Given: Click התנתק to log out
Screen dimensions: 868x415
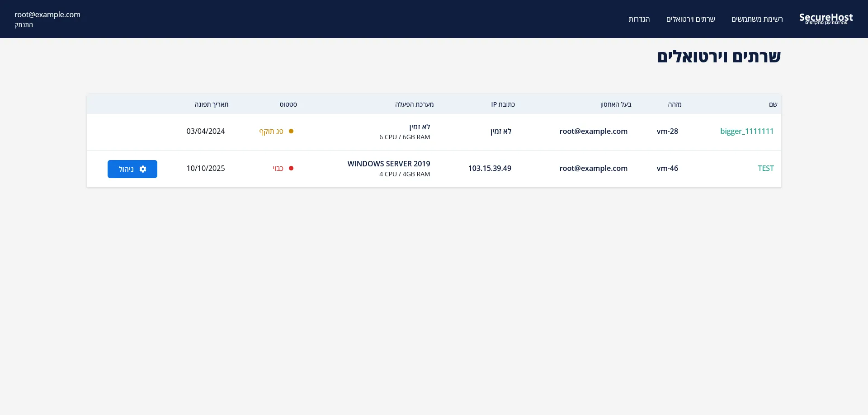Looking at the screenshot, I should [x=23, y=25].
